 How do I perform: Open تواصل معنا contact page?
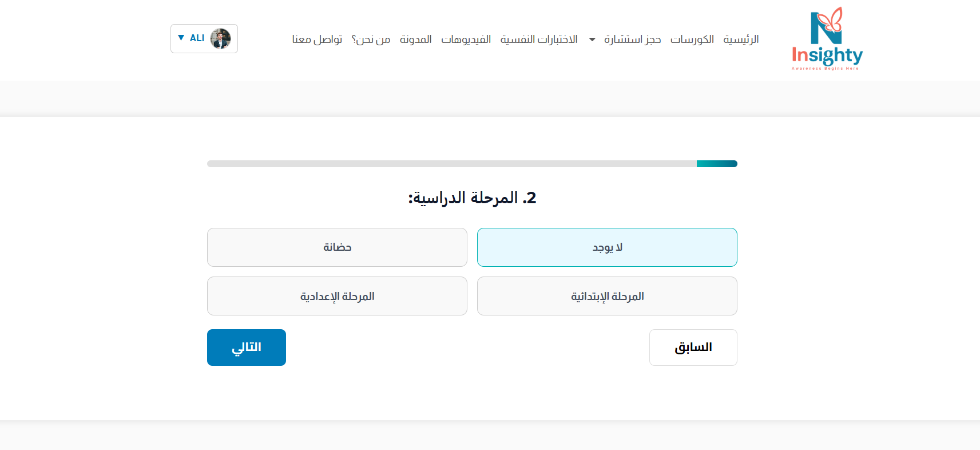[317, 40]
